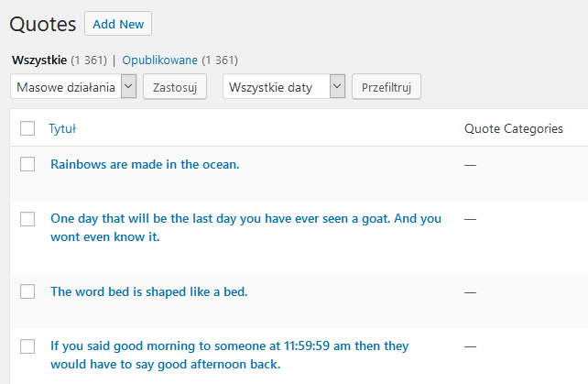Open "The word bed is shaped like a bed."
The image size is (588, 384).
(149, 292)
